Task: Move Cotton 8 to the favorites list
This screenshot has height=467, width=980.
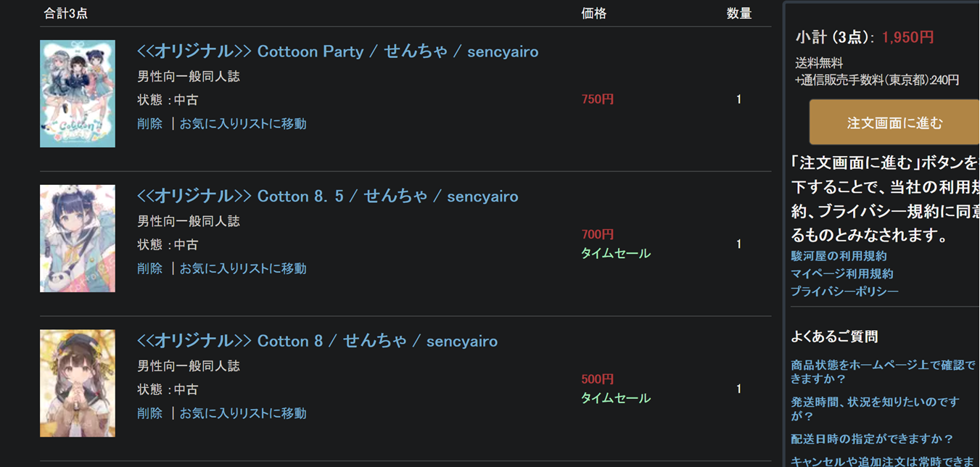Action: coord(243,413)
